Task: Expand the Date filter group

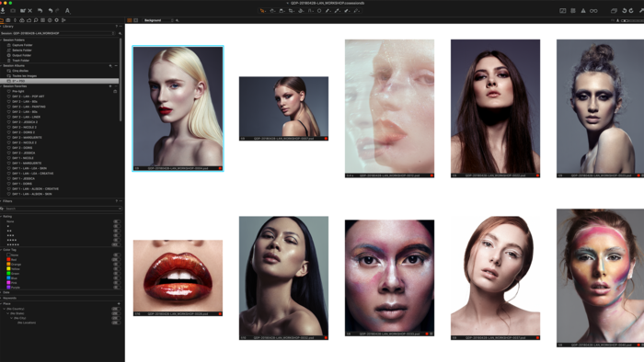Action: [x=1, y=293]
